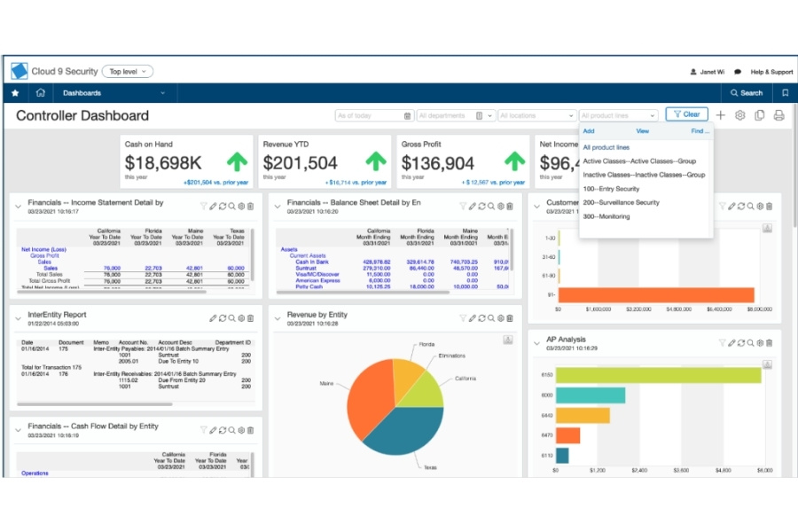Open the bookmark icon beside Search
The height and width of the screenshot is (532, 798).
tap(786, 92)
